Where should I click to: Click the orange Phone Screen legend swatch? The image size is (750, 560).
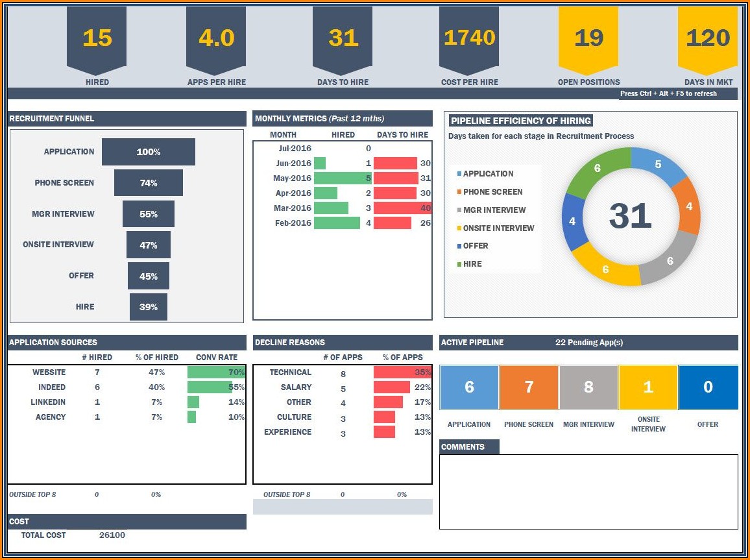(x=459, y=192)
